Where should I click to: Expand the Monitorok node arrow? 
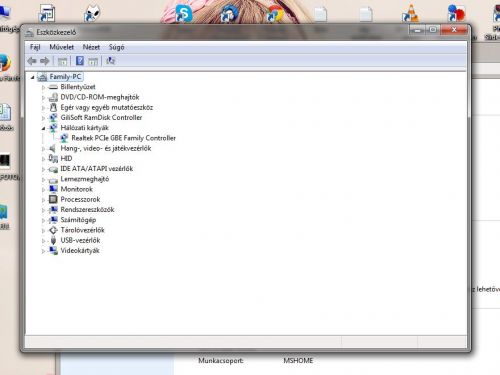tap(43, 190)
